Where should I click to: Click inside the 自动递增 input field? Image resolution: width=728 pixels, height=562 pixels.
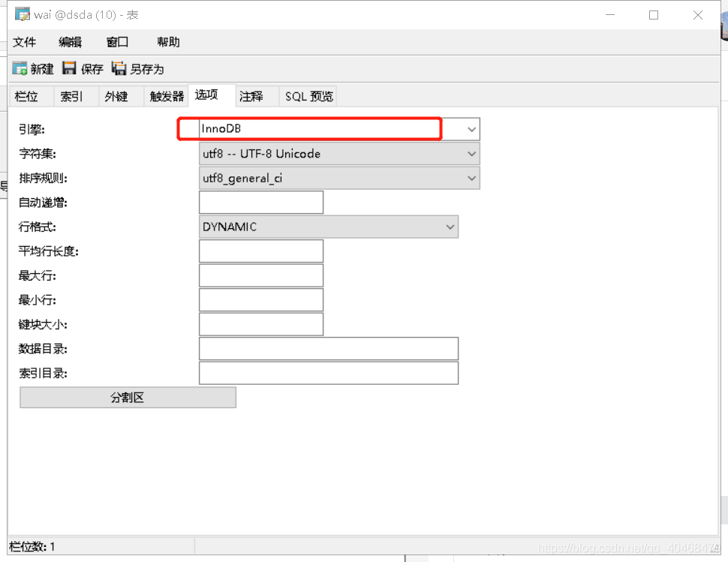(260, 202)
